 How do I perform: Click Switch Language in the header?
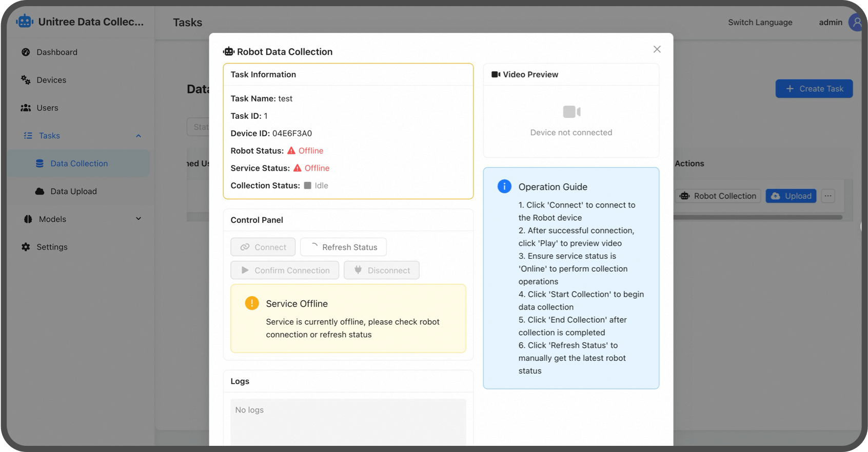coord(760,23)
